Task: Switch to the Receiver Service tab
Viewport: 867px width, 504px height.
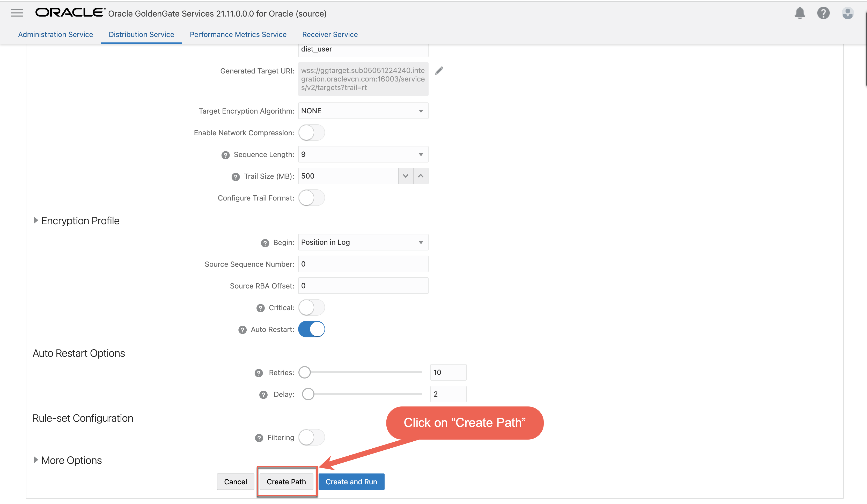Action: point(330,34)
